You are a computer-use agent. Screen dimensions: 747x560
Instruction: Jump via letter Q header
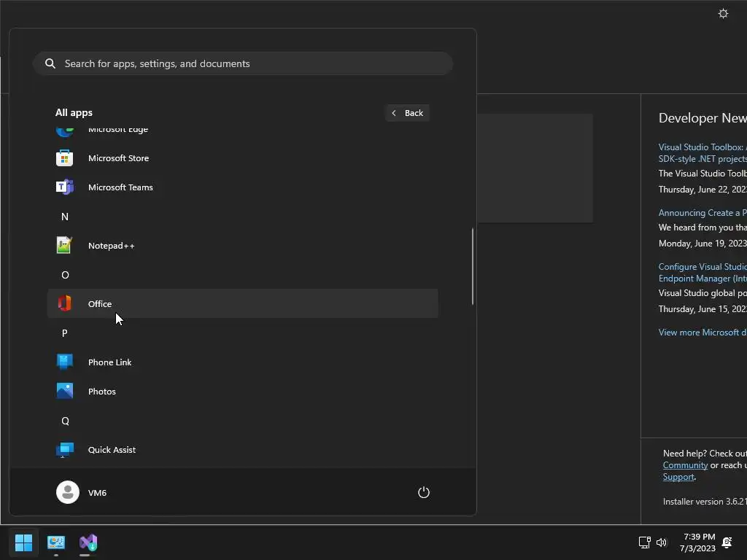click(x=65, y=421)
